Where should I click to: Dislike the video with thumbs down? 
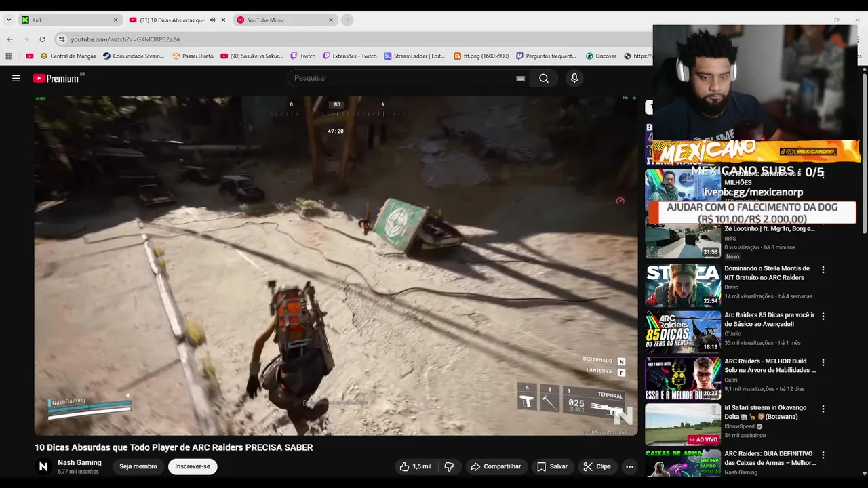449,466
